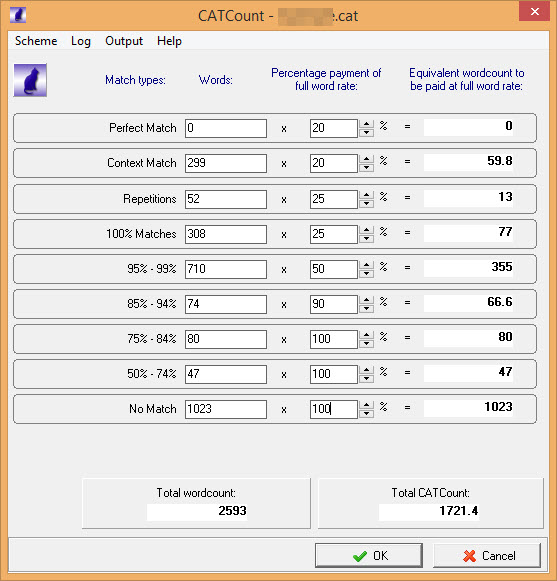Screen dimensions: 557x581
Task: Click the No Match percentage field
Action: [334, 409]
